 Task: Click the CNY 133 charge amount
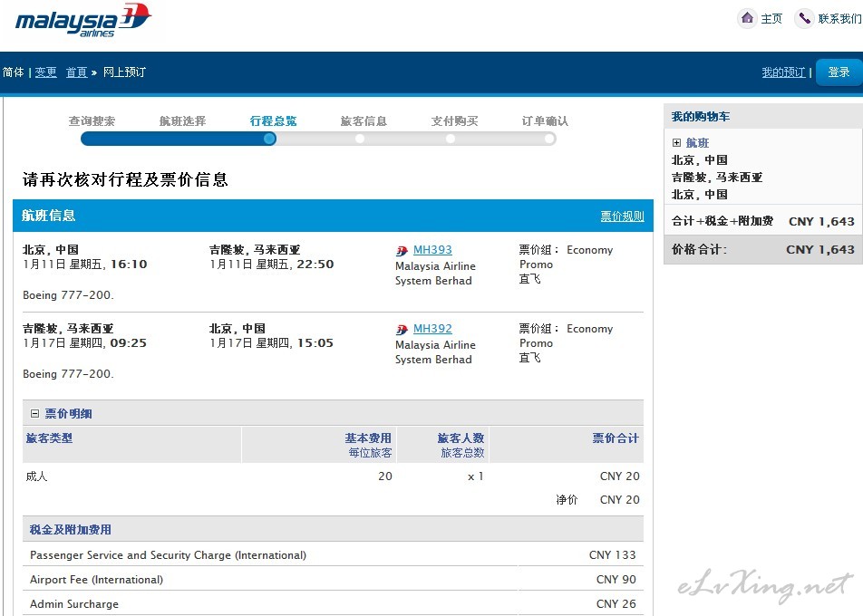[612, 555]
